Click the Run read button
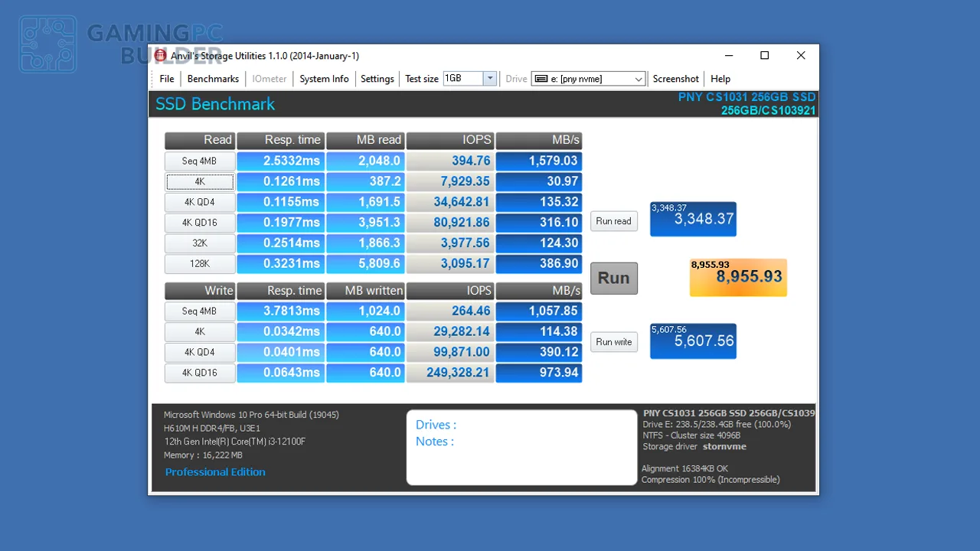Viewport: 980px width, 551px height. tap(614, 221)
